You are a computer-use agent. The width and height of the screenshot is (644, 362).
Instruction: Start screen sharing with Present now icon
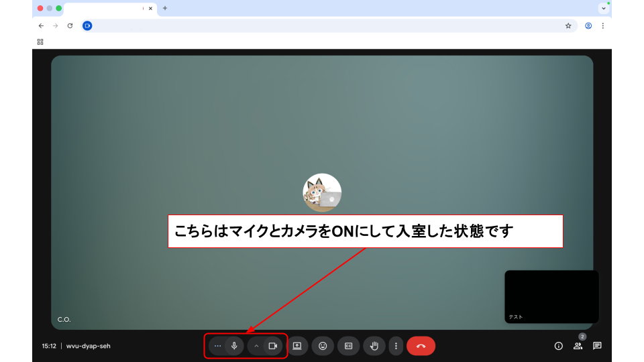297,346
